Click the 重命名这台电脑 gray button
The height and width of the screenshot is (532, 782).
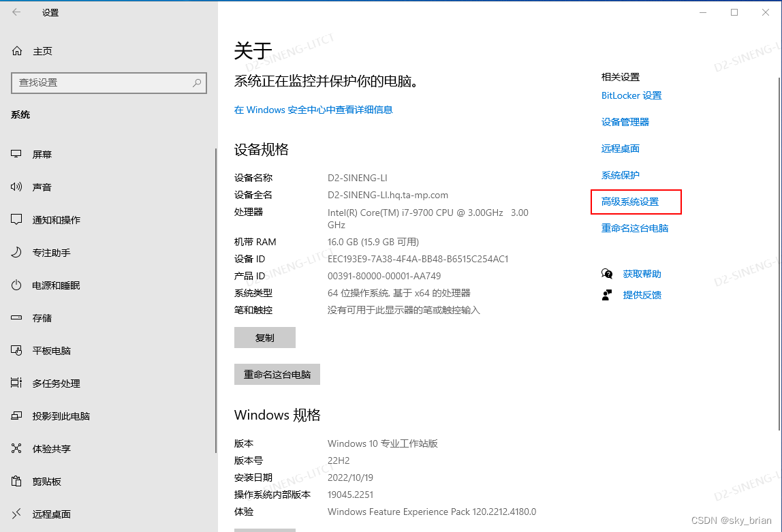pos(277,375)
